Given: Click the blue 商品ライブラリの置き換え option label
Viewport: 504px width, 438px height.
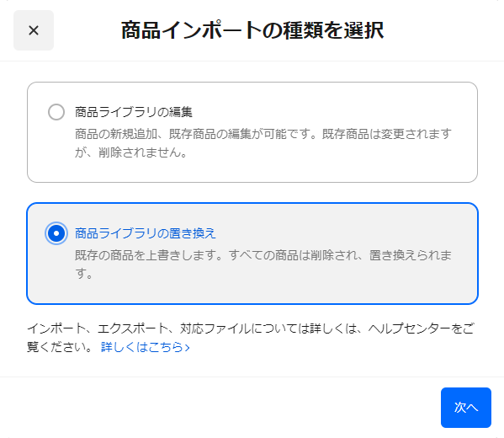Looking at the screenshot, I should 146,233.
